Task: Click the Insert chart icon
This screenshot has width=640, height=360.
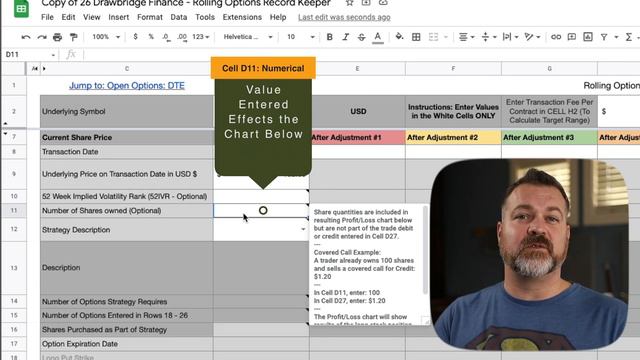Action: pos(588,37)
